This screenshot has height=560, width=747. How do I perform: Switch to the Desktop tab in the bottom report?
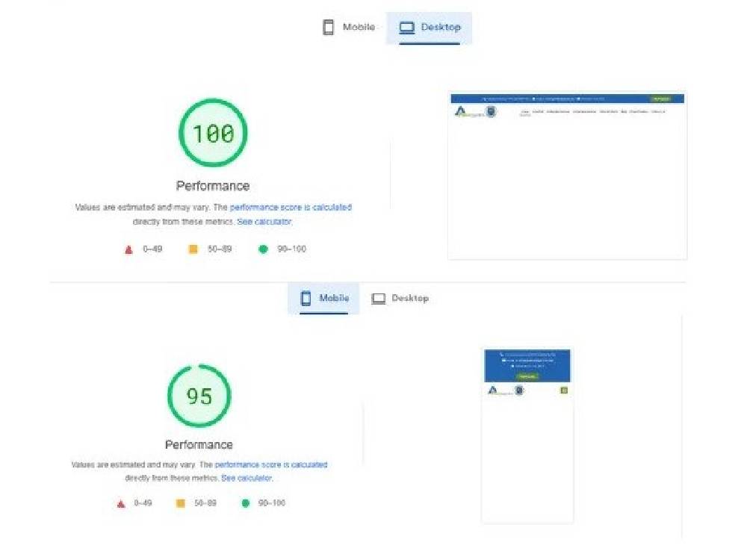point(400,299)
